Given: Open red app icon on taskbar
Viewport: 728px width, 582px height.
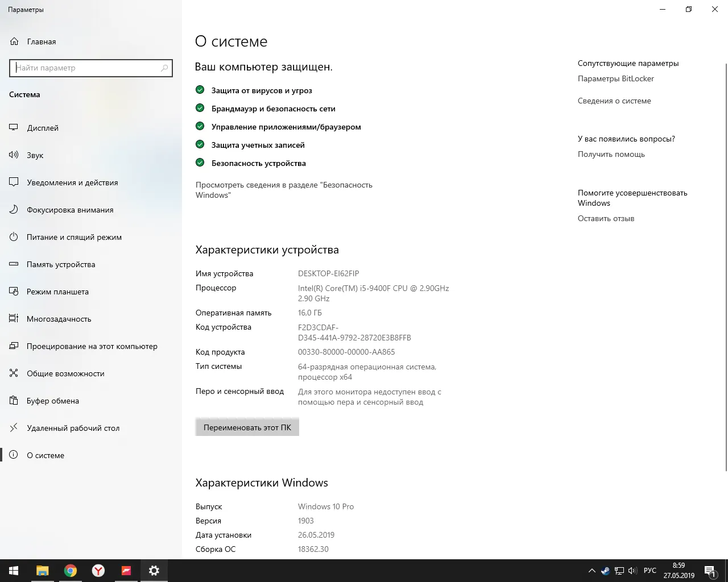Looking at the screenshot, I should pos(126,571).
